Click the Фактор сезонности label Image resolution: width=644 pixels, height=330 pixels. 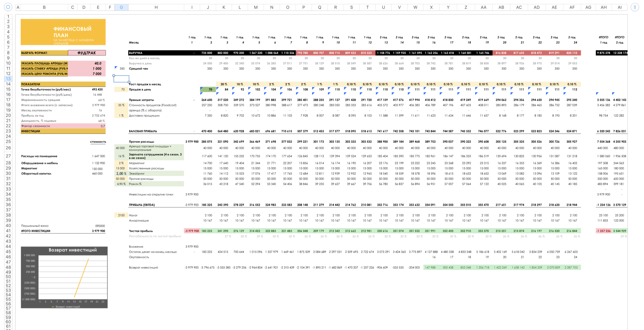(36, 126)
